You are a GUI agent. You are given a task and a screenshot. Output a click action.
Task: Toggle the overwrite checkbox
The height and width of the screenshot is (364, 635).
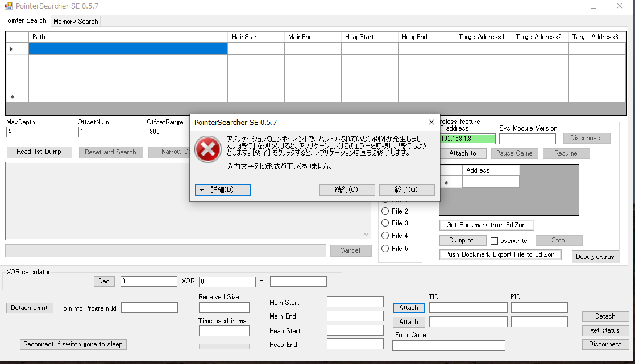click(x=495, y=241)
